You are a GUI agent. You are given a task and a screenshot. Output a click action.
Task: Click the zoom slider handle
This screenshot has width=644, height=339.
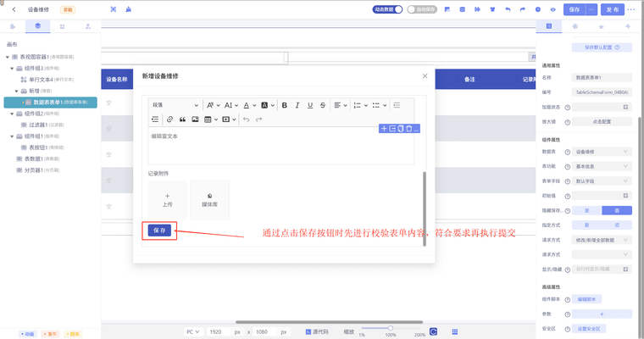tap(391, 328)
